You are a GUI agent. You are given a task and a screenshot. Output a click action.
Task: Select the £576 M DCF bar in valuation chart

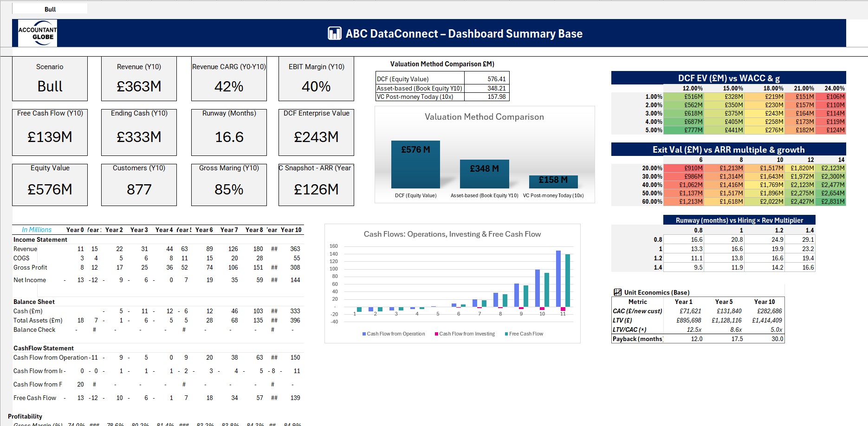[415, 165]
